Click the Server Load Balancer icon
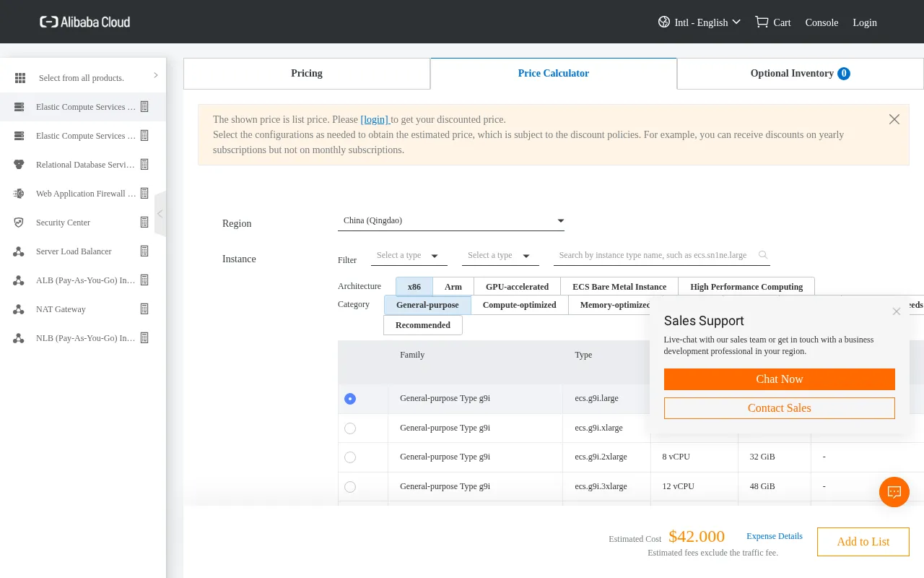This screenshot has height=578, width=924. (x=19, y=251)
